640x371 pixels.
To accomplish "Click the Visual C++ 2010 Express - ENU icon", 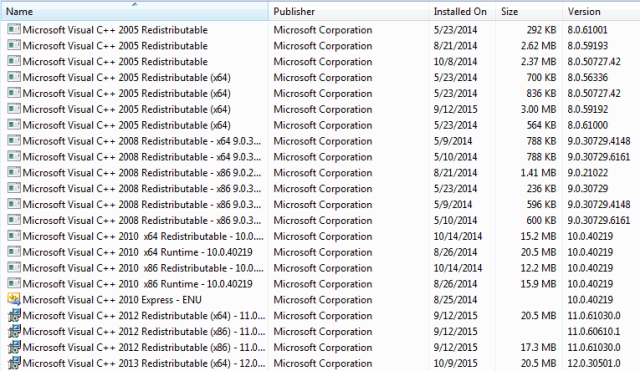I will tap(14, 300).
